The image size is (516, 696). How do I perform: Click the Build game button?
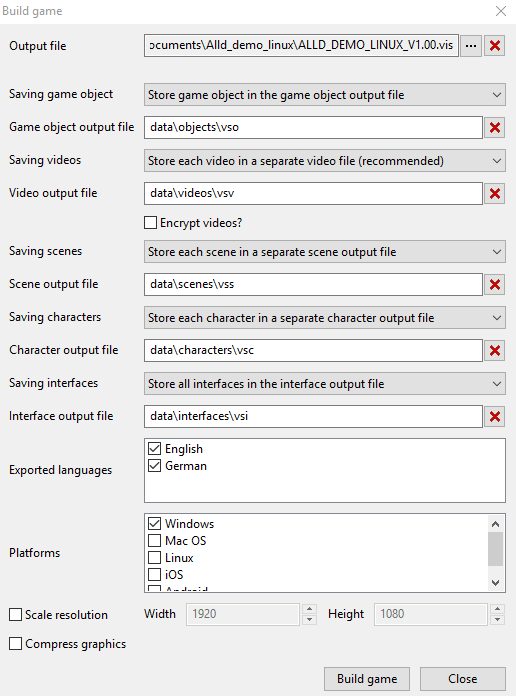coord(367,679)
